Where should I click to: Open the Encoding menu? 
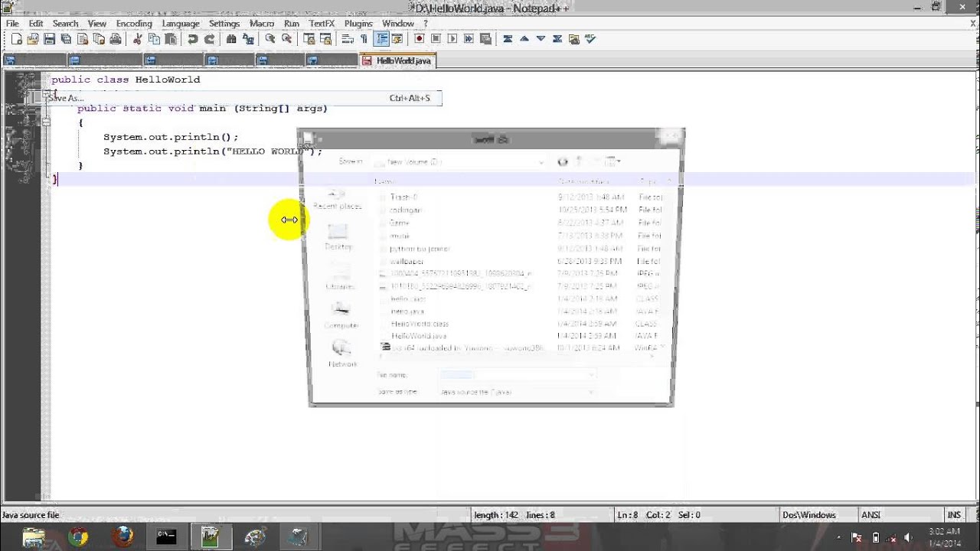(x=134, y=24)
